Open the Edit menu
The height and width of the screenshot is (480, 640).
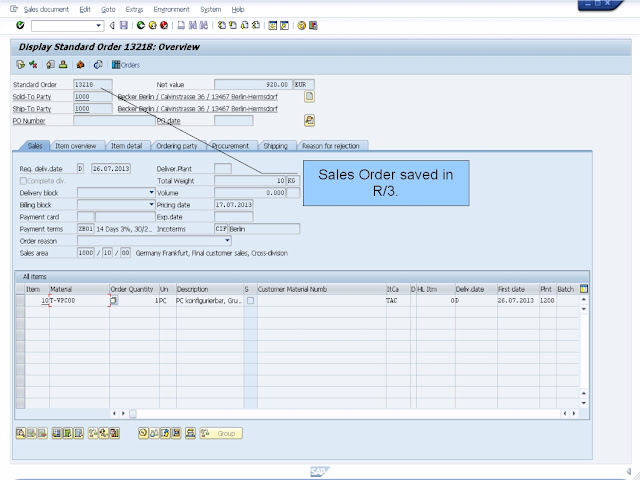(85, 9)
